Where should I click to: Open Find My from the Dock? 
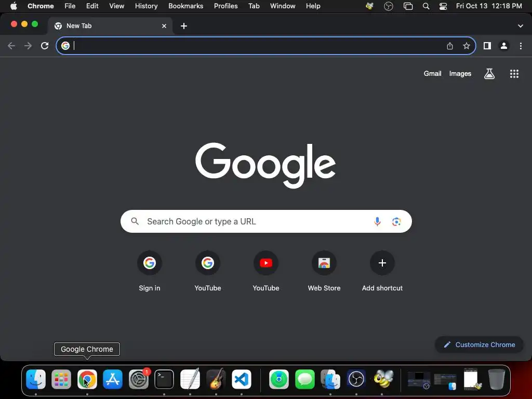click(279, 379)
